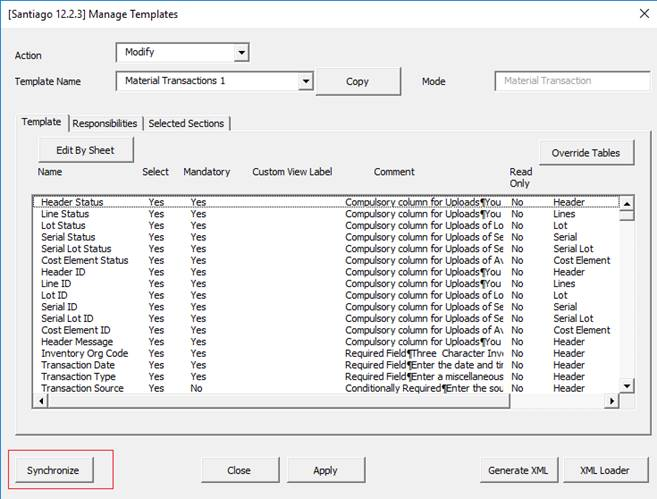Click the list's scroll up arrow
Screen dimensions: 657x499
pyautogui.click(x=627, y=204)
